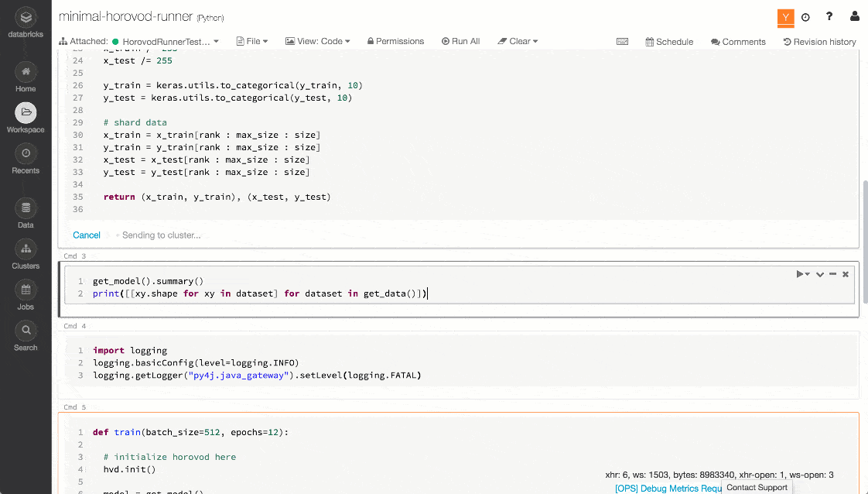Open notebook Permissions
The height and width of the screenshot is (494, 868).
point(395,42)
